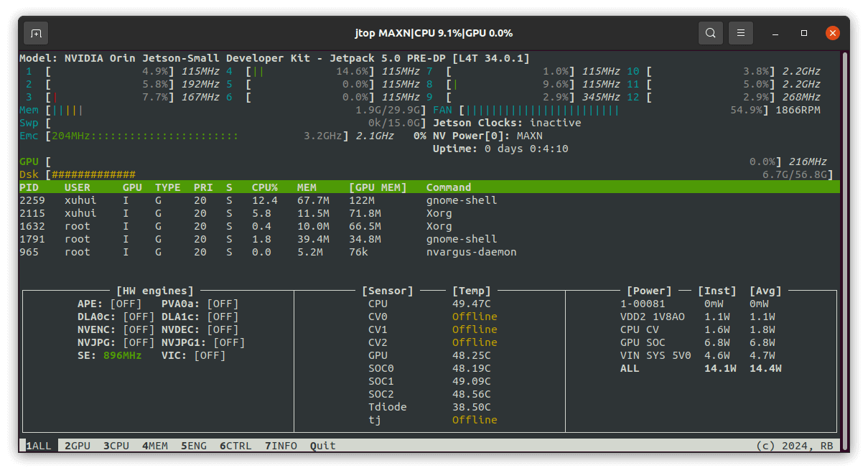
Task: Click CPU core 10 frequency 2.2GHz
Action: (x=801, y=71)
